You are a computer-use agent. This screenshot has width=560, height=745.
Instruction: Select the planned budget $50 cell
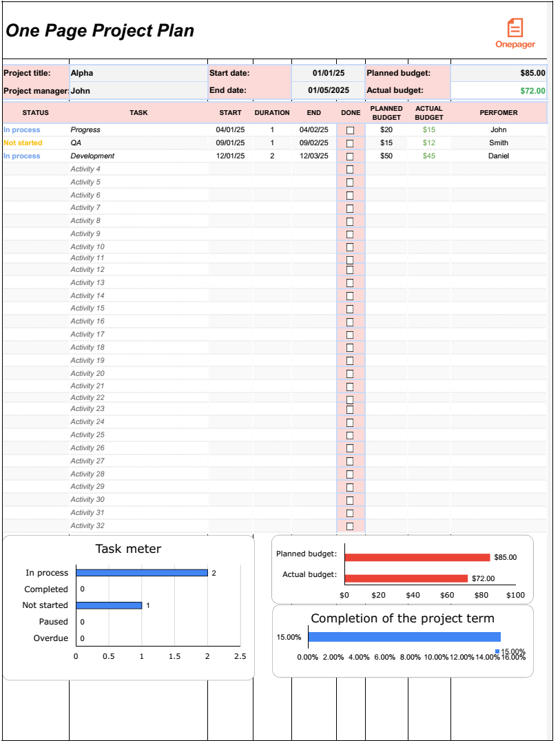[386, 156]
